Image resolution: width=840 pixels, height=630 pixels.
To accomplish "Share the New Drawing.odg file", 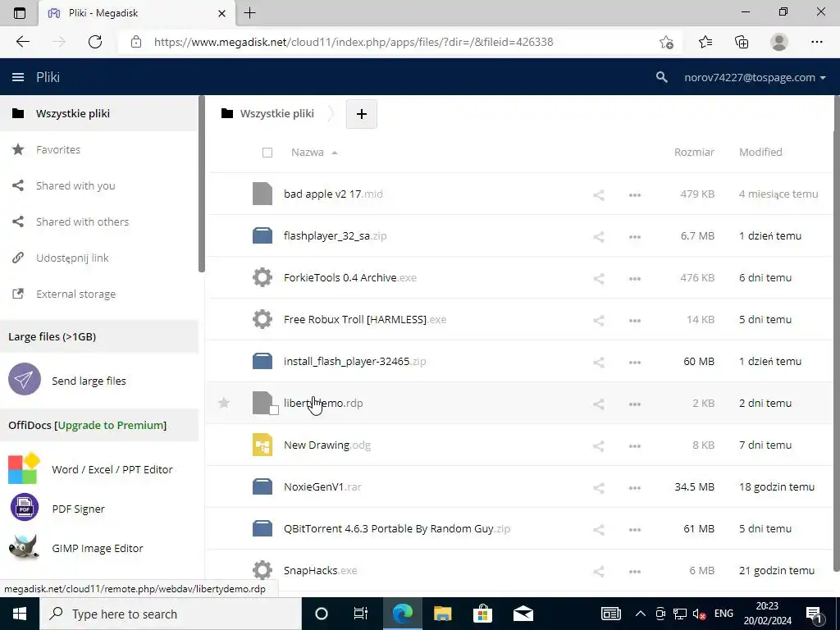I will point(599,445).
